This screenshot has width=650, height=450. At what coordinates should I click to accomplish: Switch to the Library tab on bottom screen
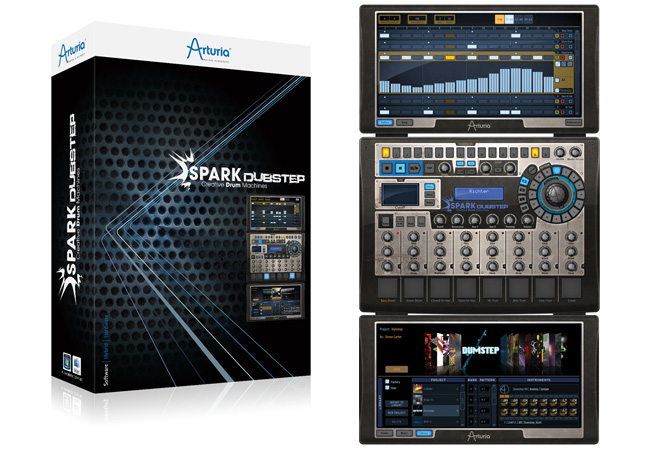click(424, 433)
